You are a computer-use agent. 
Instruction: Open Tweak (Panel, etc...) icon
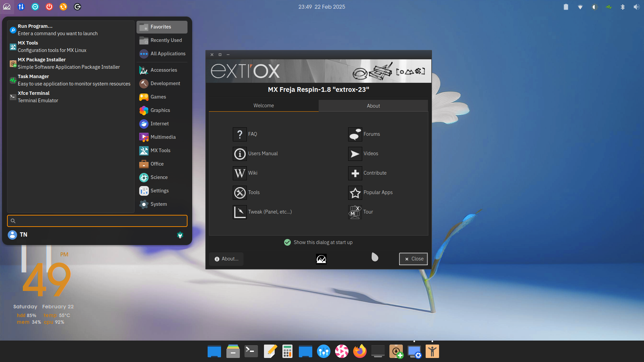coord(239,212)
